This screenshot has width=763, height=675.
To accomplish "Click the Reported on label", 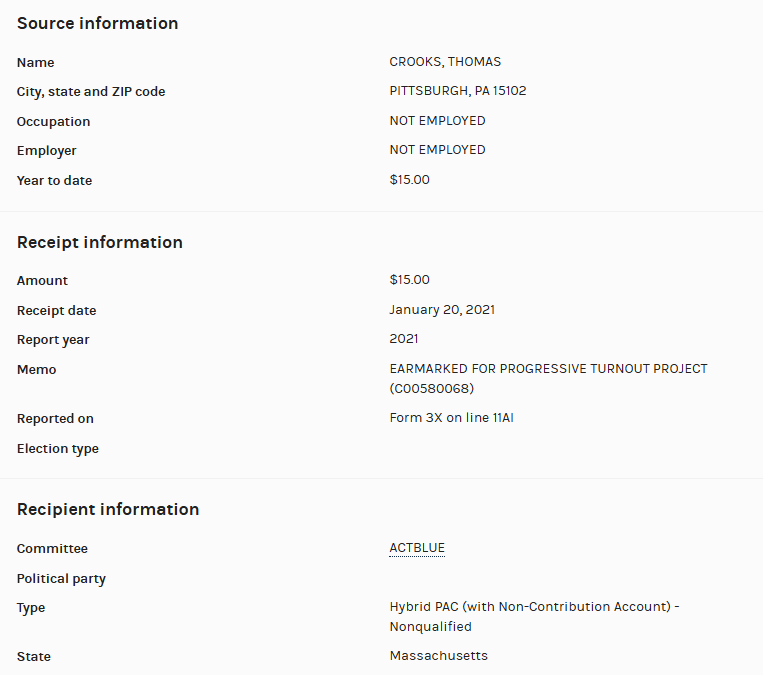I will point(55,419).
